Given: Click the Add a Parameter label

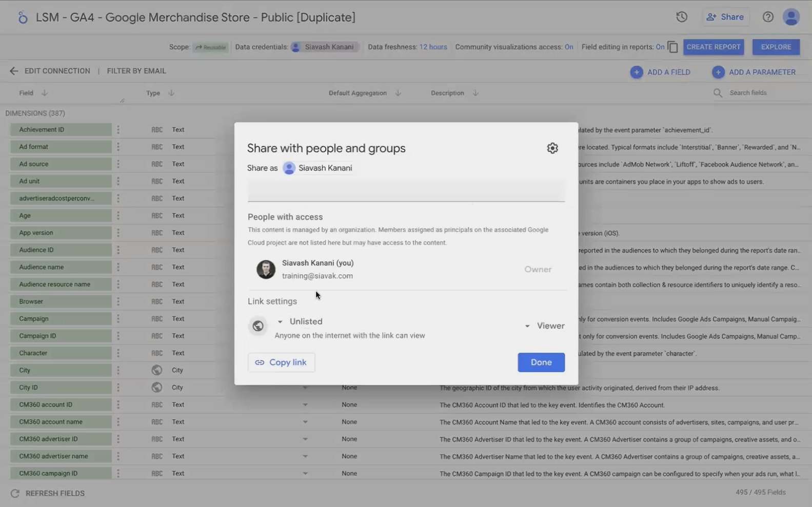Looking at the screenshot, I should point(762,72).
